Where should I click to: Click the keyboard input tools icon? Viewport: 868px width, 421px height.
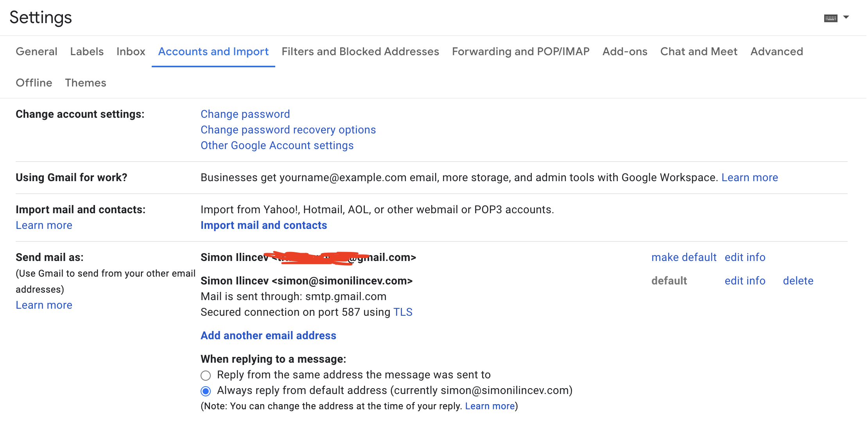[830, 18]
